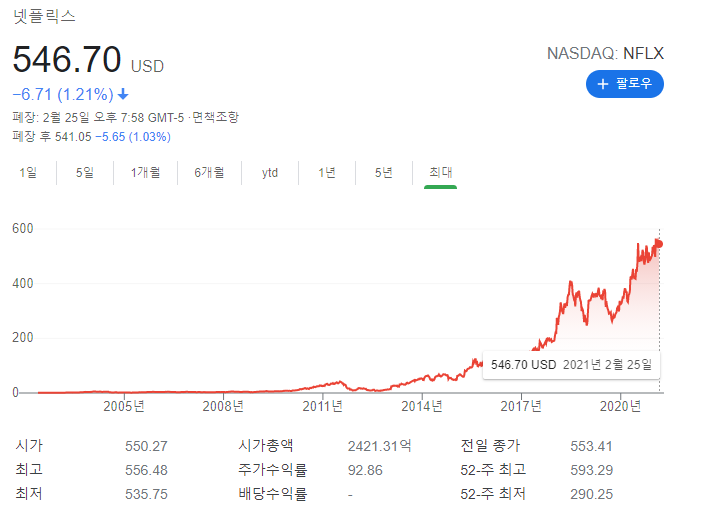Click the 넷플릭스 company title
709x515 pixels.
[44, 16]
